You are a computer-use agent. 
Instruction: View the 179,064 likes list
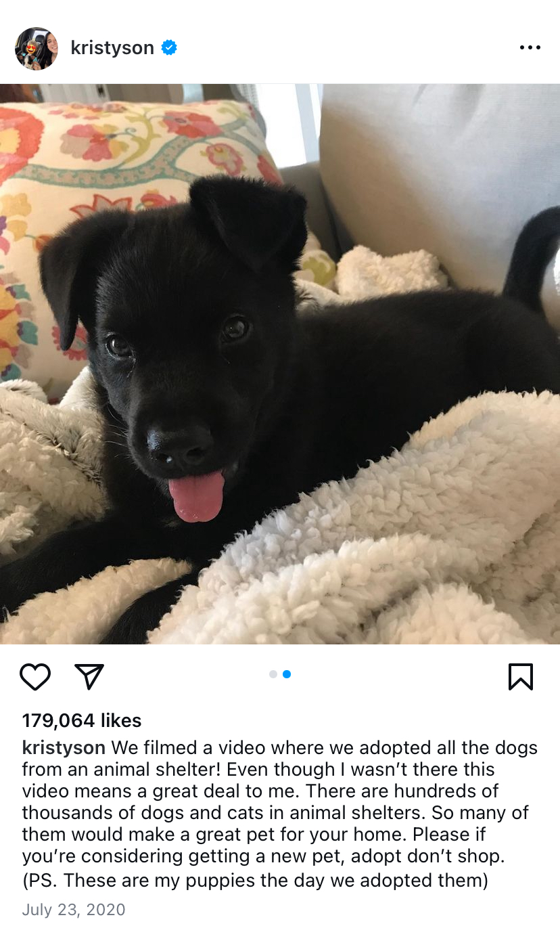coord(82,720)
